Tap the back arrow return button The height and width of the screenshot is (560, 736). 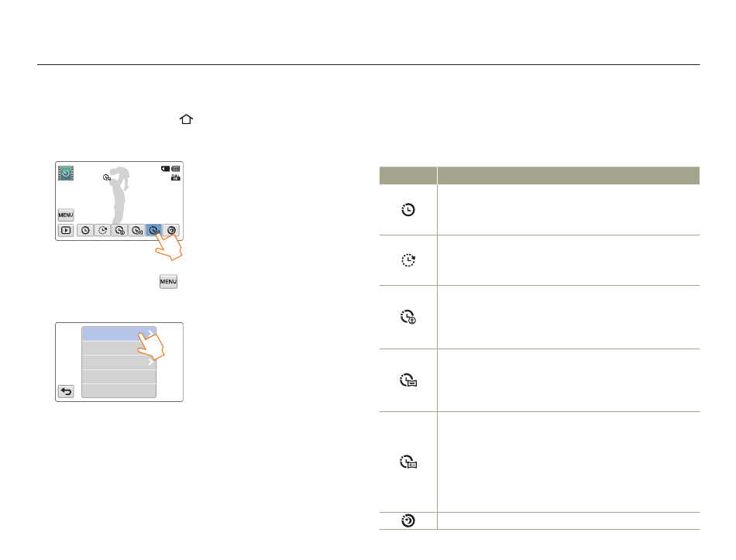pos(66,391)
